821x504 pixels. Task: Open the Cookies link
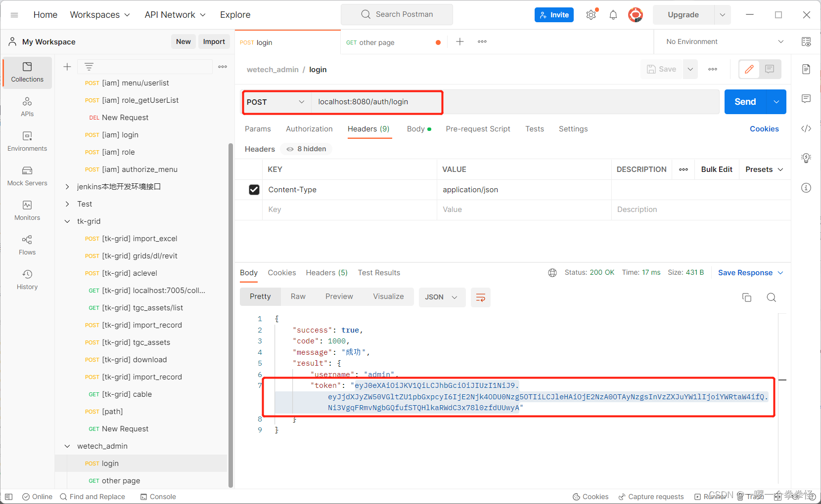pos(764,129)
